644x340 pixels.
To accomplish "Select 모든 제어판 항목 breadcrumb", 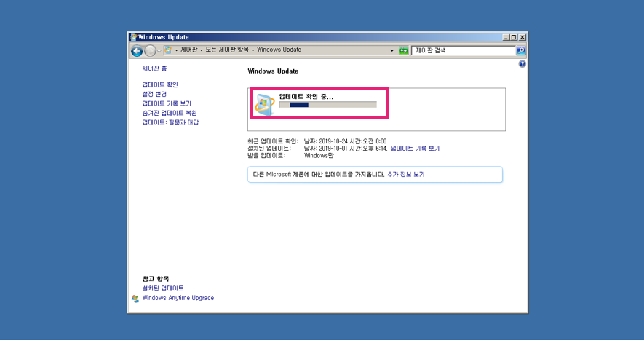I will [227, 50].
